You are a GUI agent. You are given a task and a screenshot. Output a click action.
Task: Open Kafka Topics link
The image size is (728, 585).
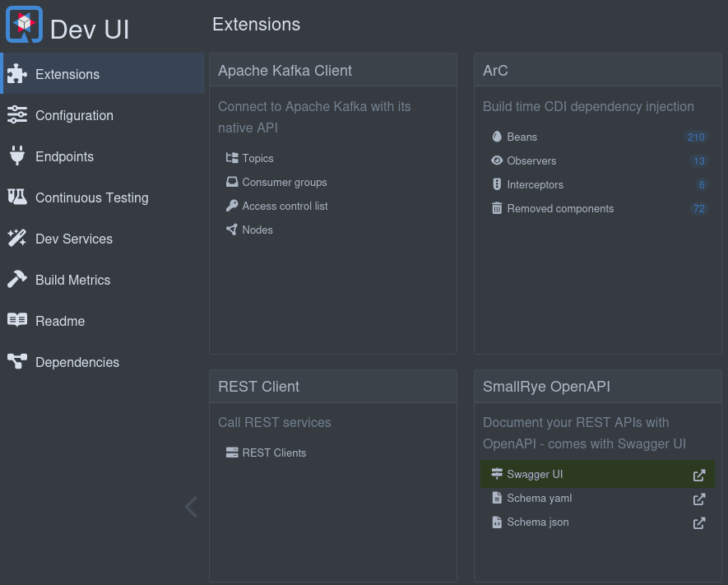coord(257,158)
